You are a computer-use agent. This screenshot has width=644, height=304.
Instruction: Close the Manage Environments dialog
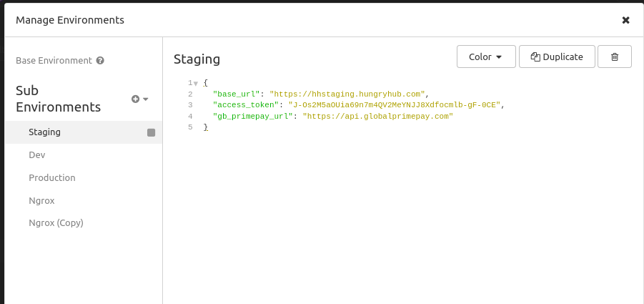click(x=625, y=20)
